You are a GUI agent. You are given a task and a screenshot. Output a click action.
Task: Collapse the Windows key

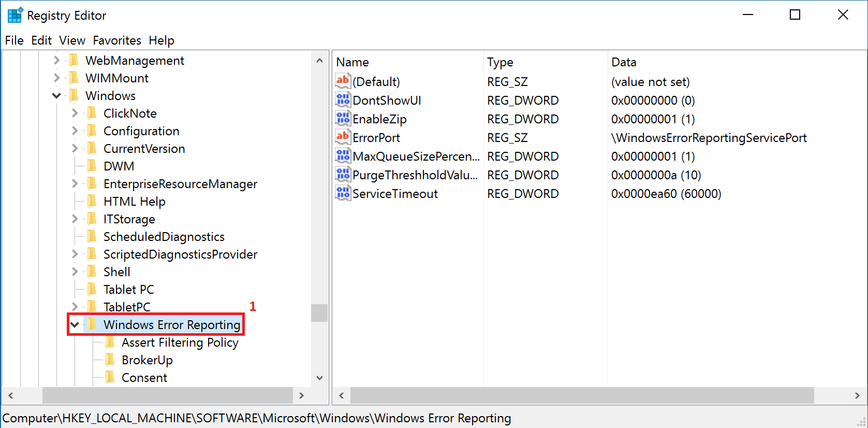[x=57, y=95]
